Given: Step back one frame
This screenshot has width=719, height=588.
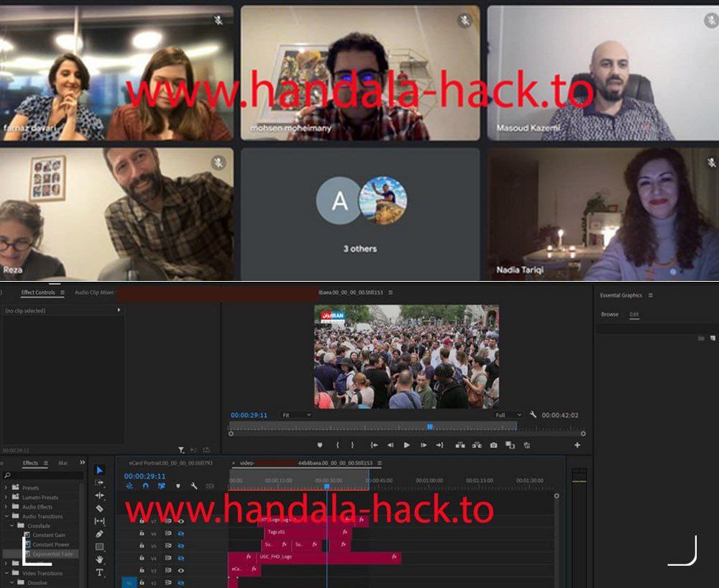Looking at the screenshot, I should pyautogui.click(x=390, y=445).
